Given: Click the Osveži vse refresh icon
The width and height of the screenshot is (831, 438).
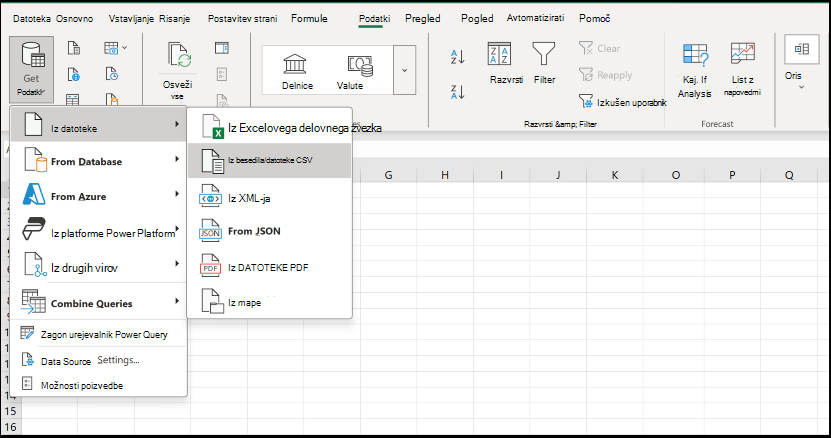Looking at the screenshot, I should coord(179,56).
